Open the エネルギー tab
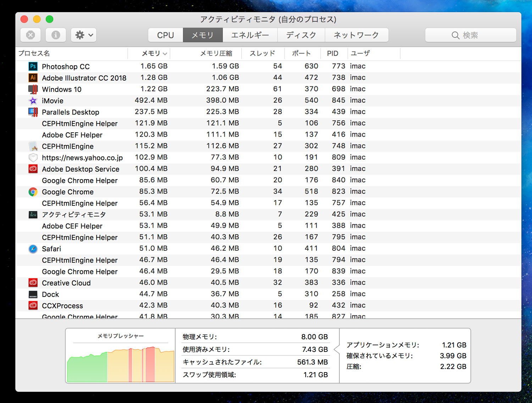The image size is (532, 403). tap(250, 35)
